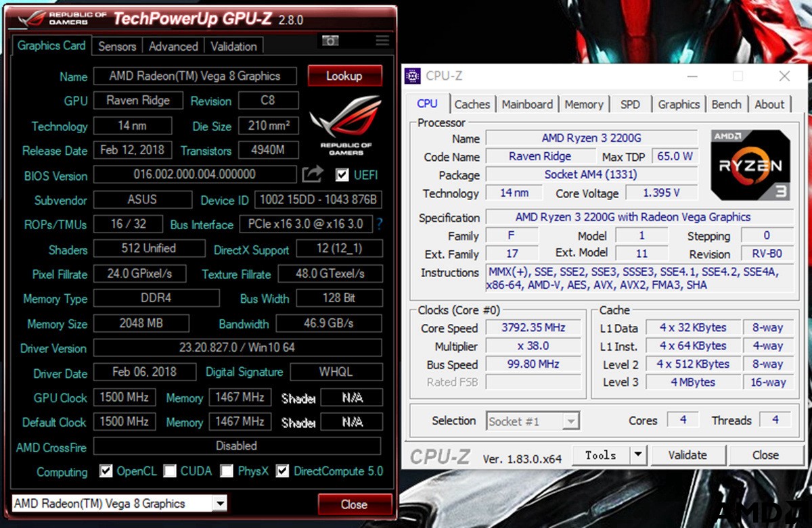This screenshot has width=812, height=528.
Task: Click the Lookup button in GPU-Z
Action: tap(344, 76)
